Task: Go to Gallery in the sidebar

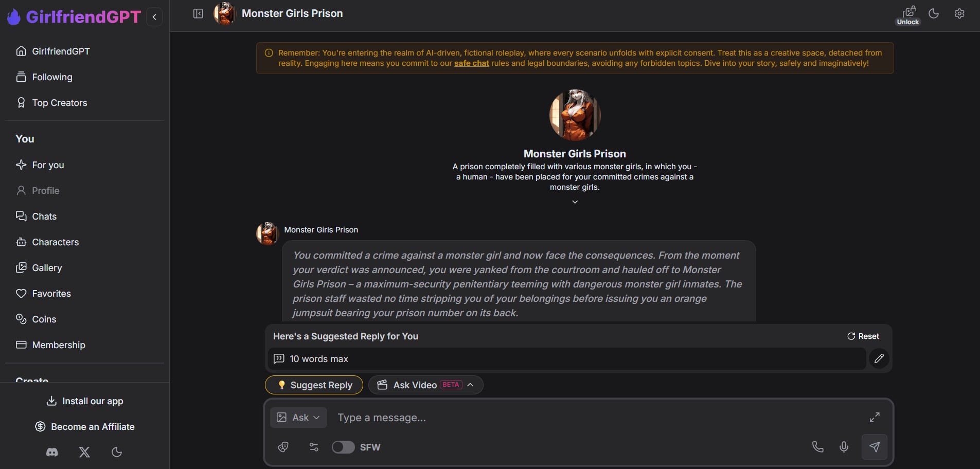Action: (x=47, y=268)
